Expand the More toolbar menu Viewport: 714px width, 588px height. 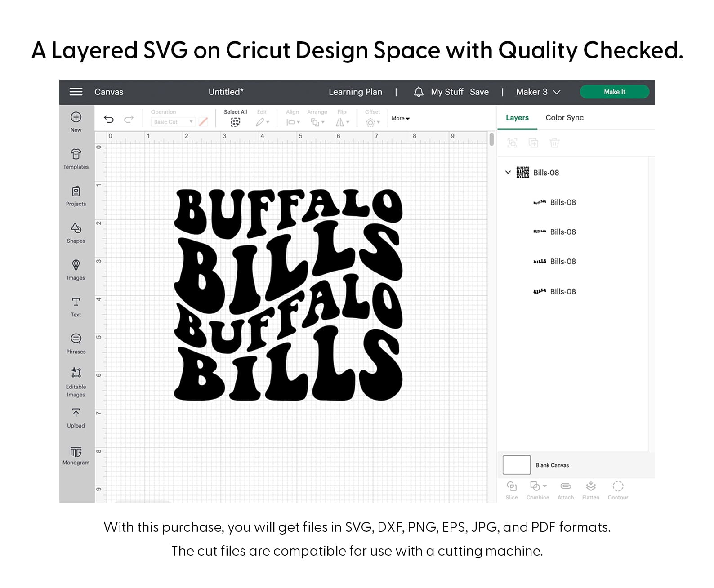pos(401,118)
